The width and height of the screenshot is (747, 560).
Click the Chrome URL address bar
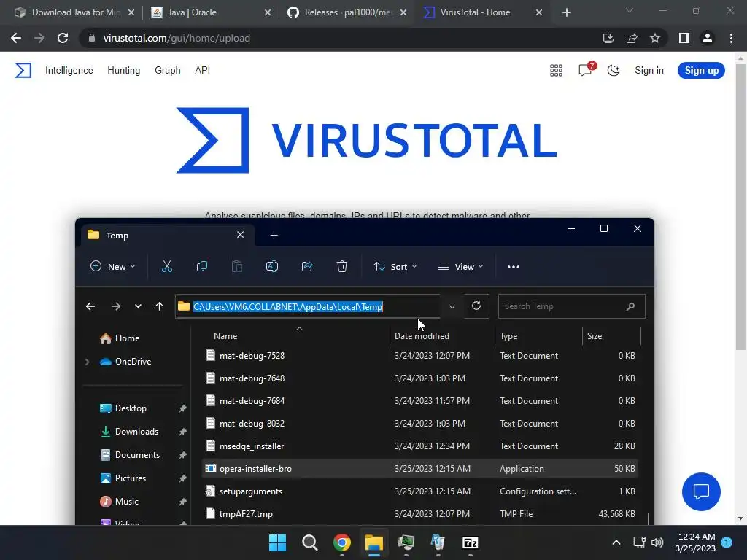click(338, 38)
